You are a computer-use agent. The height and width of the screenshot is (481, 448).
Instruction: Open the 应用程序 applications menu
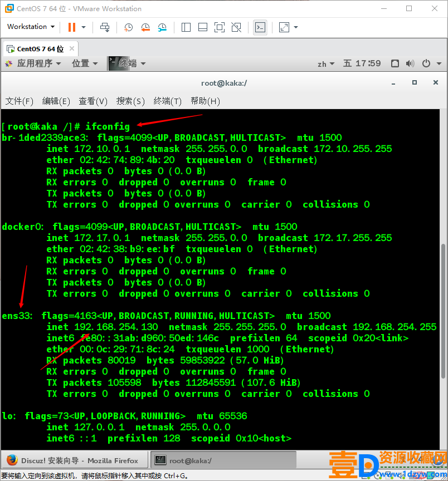39,63
